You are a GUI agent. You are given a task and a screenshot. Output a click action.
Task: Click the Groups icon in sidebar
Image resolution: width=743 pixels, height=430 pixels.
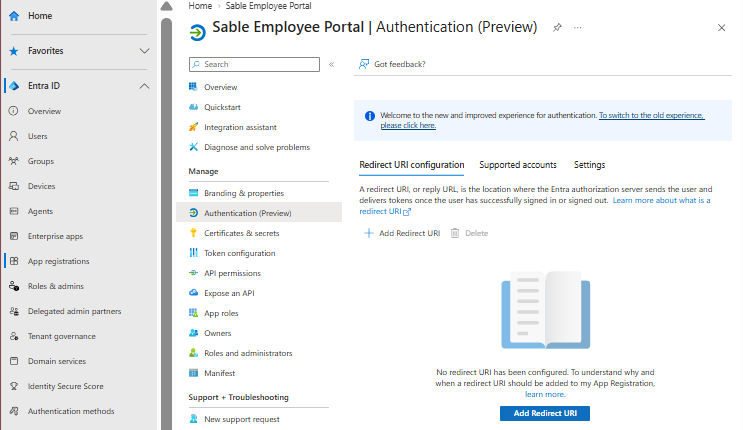point(14,161)
